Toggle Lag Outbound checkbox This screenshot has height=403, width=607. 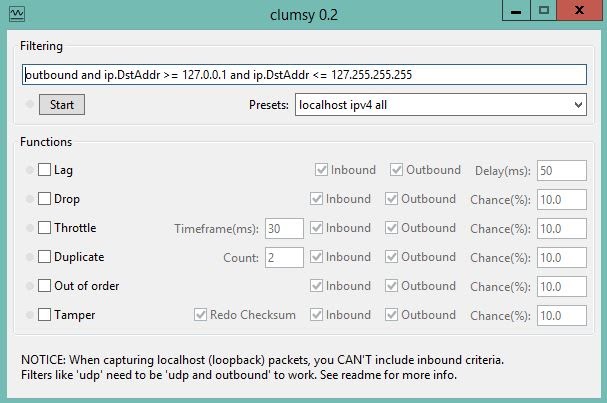[x=396, y=170]
